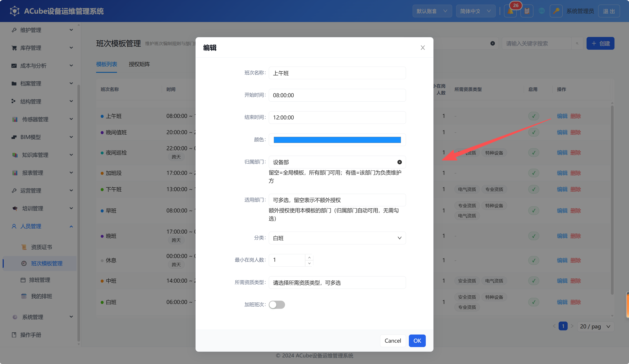Open the notification bell with badge 26
The width and height of the screenshot is (629, 364).
click(510, 11)
